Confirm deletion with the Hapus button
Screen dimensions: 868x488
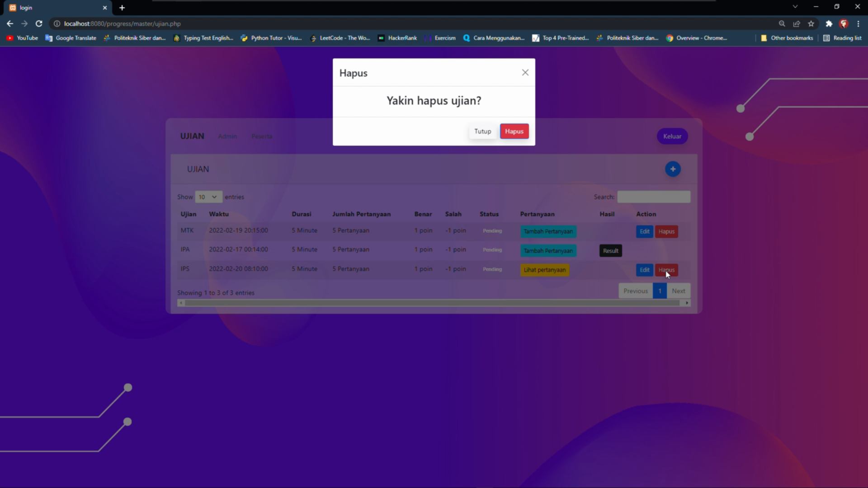tap(514, 131)
